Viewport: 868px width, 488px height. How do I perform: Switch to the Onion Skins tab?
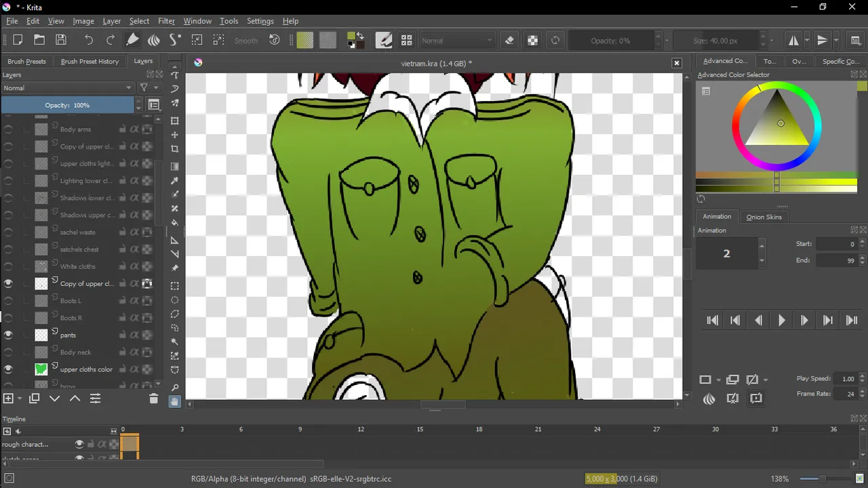point(764,217)
